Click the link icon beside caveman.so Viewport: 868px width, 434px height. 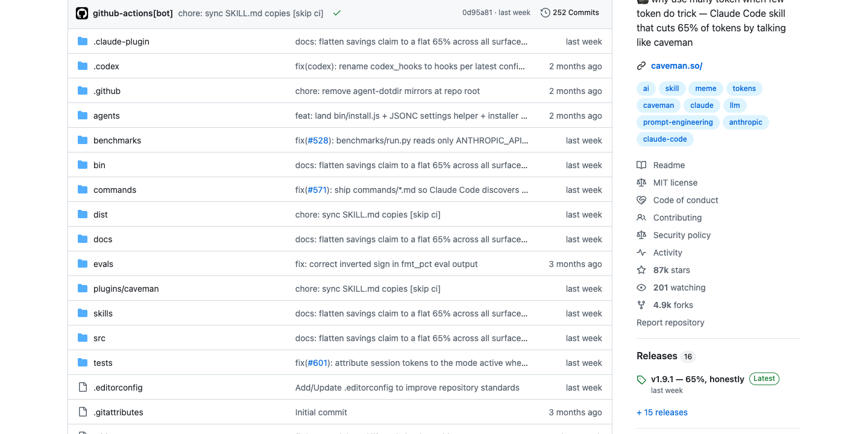(x=641, y=66)
